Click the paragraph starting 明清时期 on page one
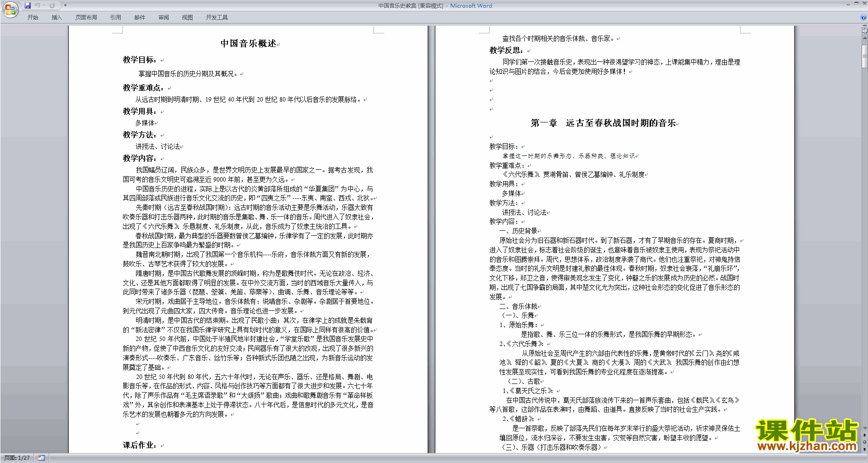 point(248,325)
